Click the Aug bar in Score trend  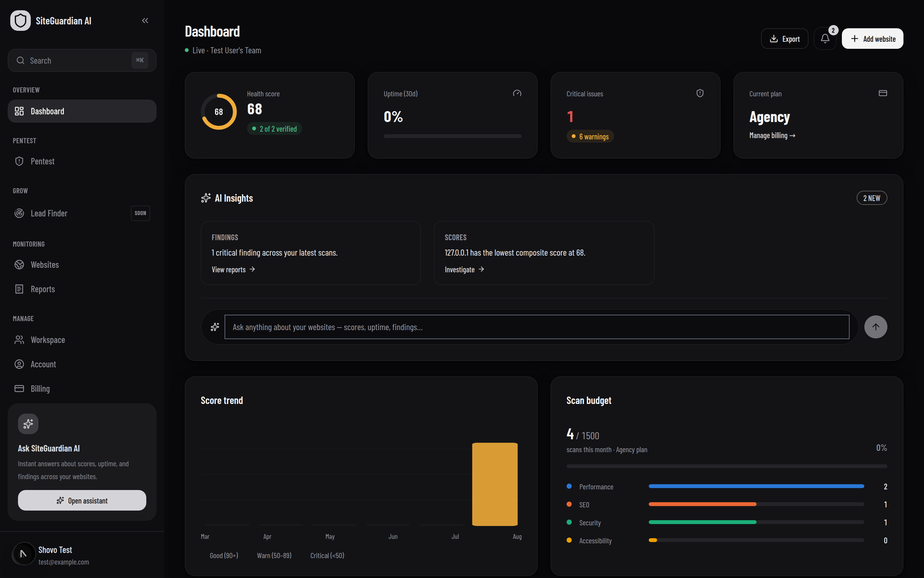pos(495,484)
